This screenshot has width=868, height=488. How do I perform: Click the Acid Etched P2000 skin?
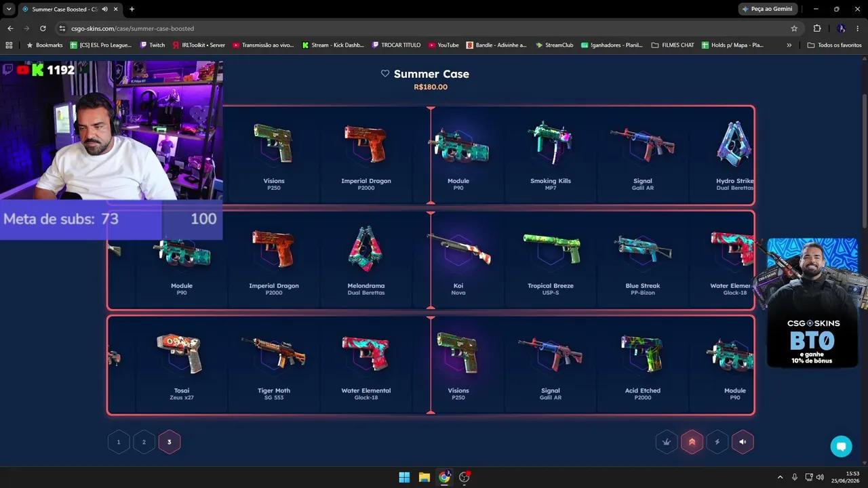pos(643,365)
